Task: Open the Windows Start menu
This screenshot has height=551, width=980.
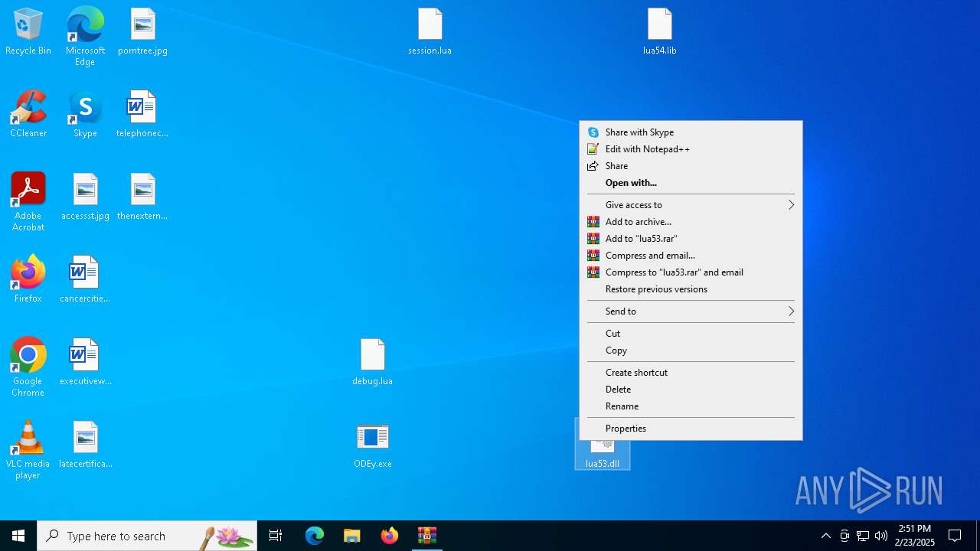Action: [x=18, y=536]
